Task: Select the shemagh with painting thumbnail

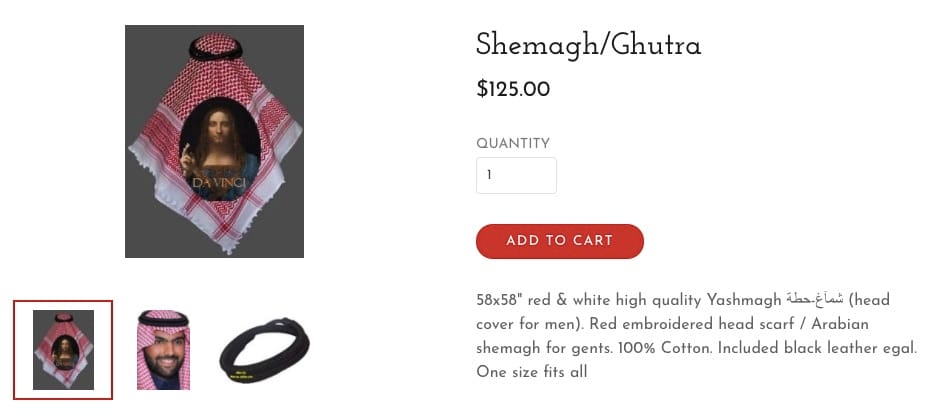Action: coord(63,350)
